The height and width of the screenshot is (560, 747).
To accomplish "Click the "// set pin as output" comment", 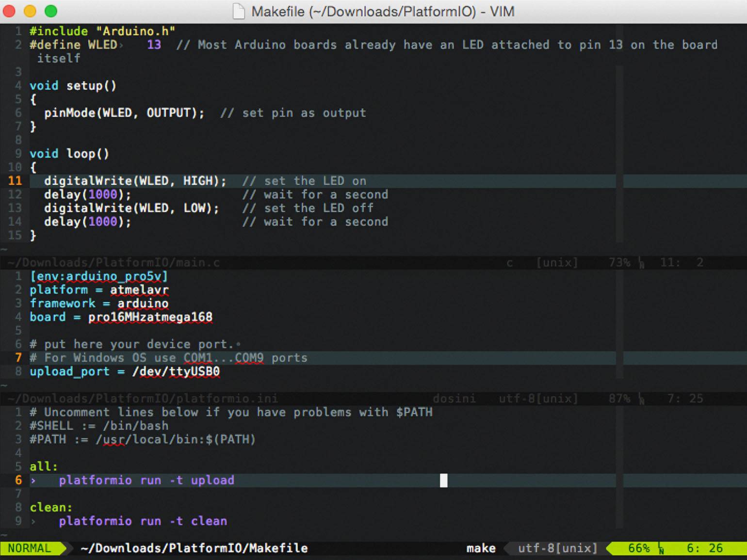I will click(x=293, y=113).
